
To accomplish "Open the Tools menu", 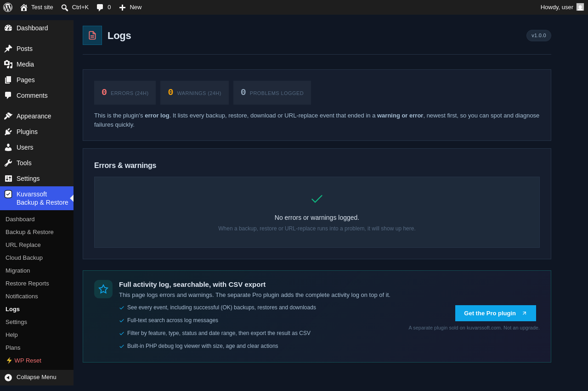I will [x=37, y=163].
